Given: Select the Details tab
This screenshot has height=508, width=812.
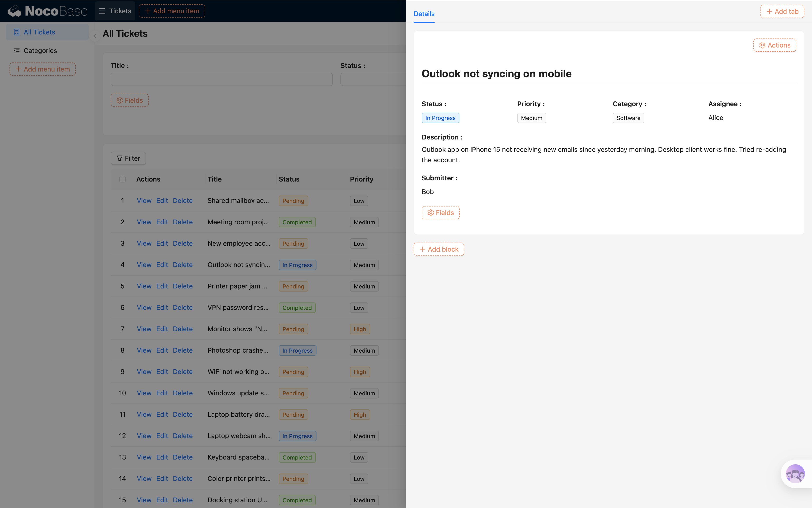Looking at the screenshot, I should (424, 14).
